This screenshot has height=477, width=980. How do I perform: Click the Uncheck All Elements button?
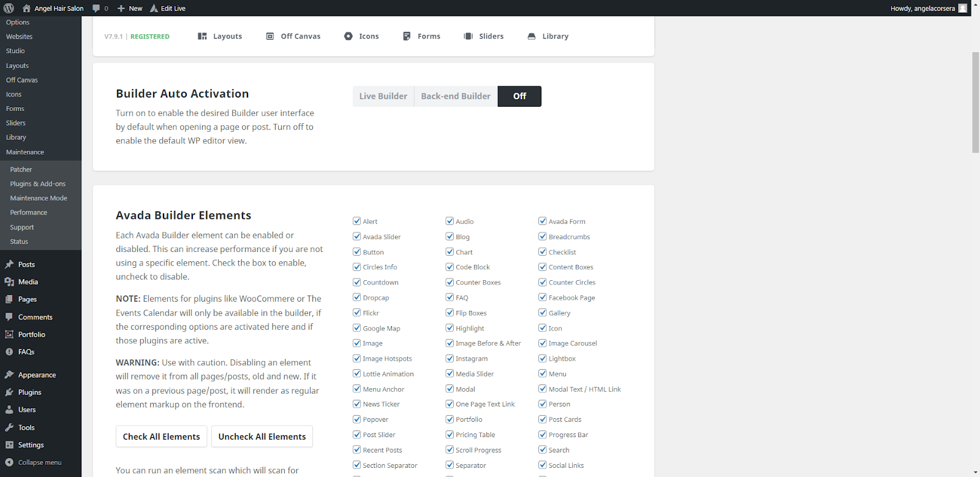point(262,437)
